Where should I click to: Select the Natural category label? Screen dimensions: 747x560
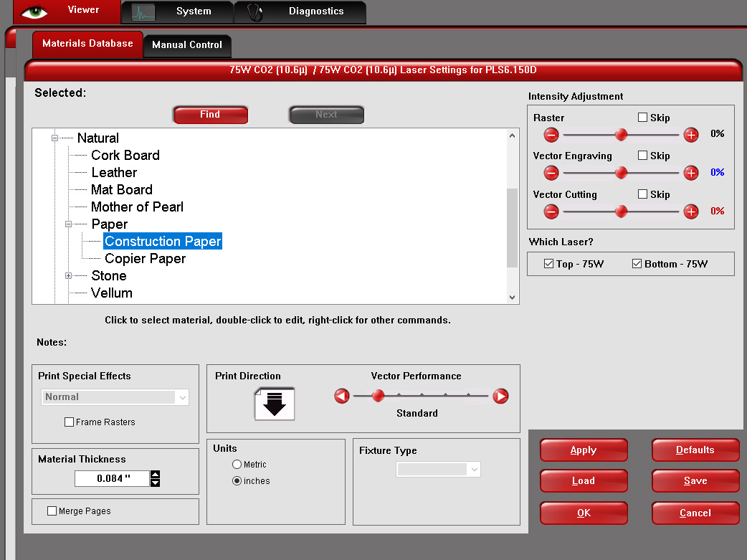pyautogui.click(x=98, y=138)
